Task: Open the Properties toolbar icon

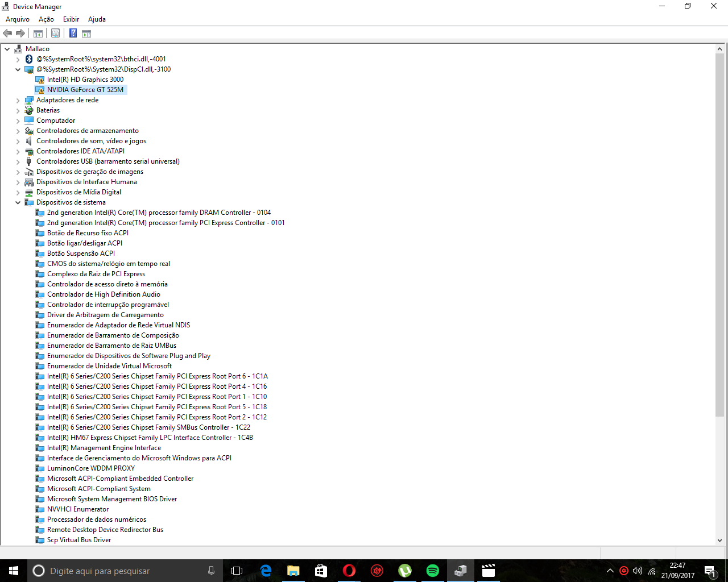Action: [x=55, y=34]
